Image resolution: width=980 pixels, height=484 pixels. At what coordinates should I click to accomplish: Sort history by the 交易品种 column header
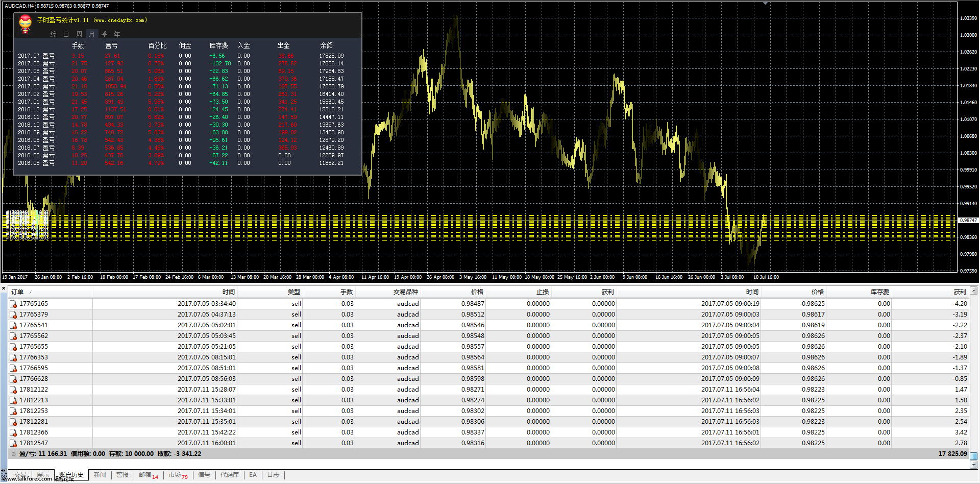[406, 292]
